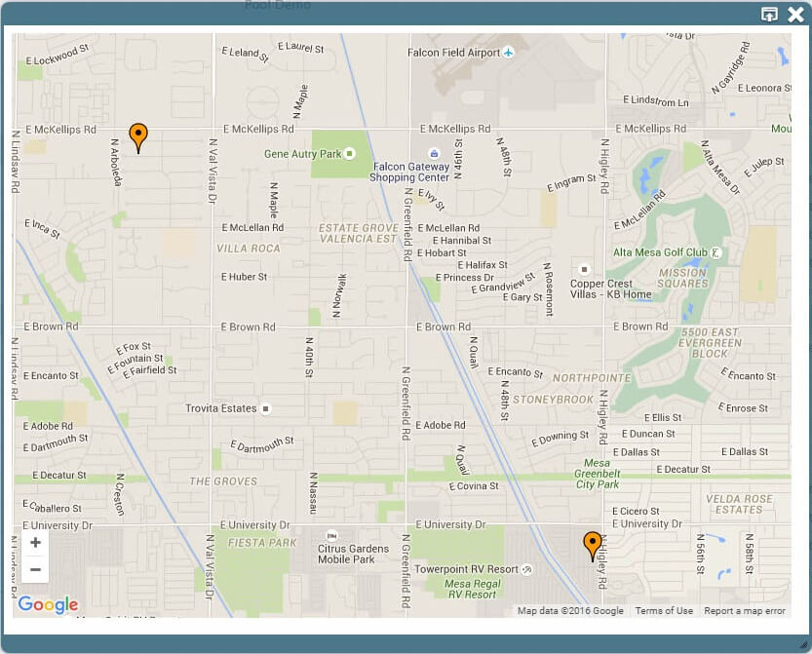Click the STONEYBROOK neighborhood label
The width and height of the screenshot is (812, 654).
[x=553, y=400]
